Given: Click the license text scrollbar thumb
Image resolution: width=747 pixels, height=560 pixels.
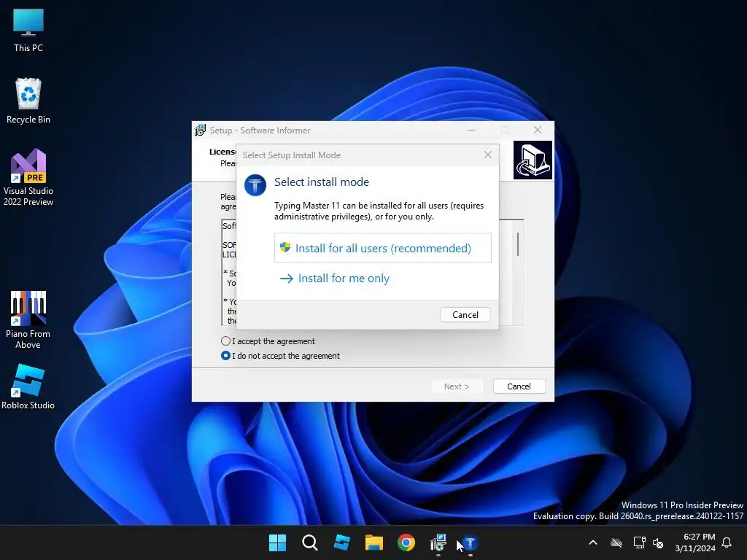Looking at the screenshot, I should pyautogui.click(x=518, y=244).
